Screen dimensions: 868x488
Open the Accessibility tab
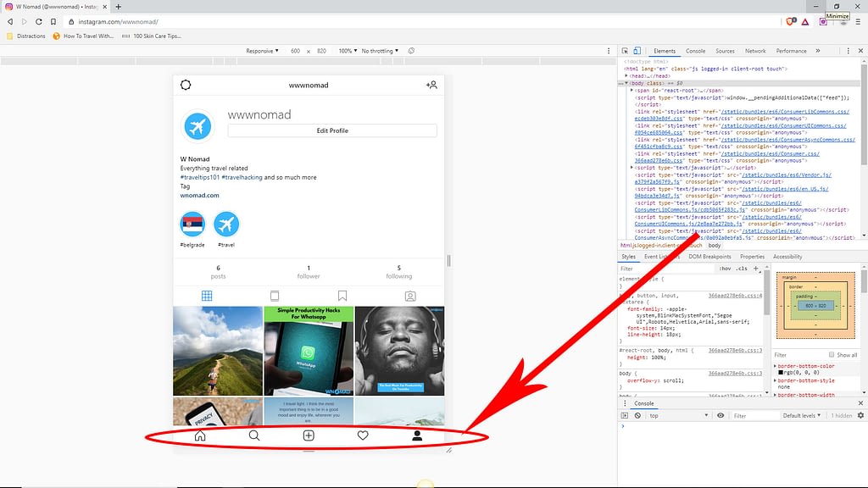click(x=787, y=257)
